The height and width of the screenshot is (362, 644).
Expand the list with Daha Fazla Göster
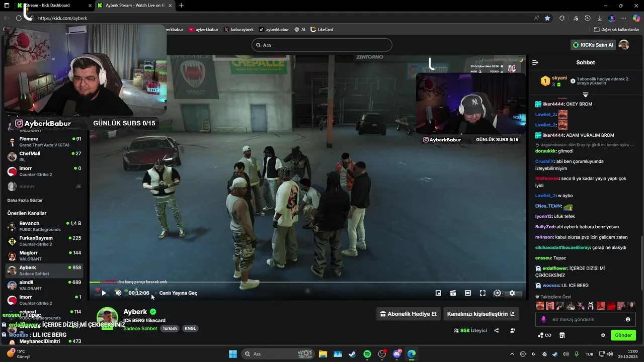tap(25, 200)
